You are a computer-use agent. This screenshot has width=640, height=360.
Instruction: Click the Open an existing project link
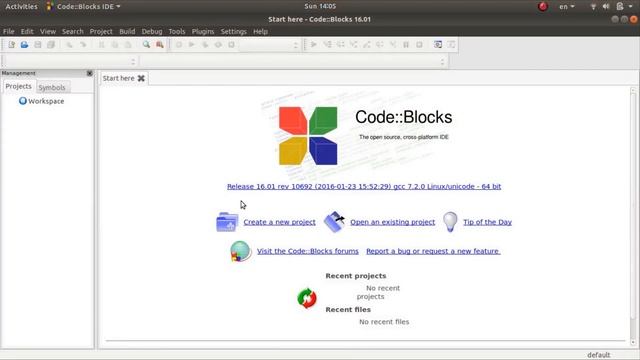(x=392, y=222)
